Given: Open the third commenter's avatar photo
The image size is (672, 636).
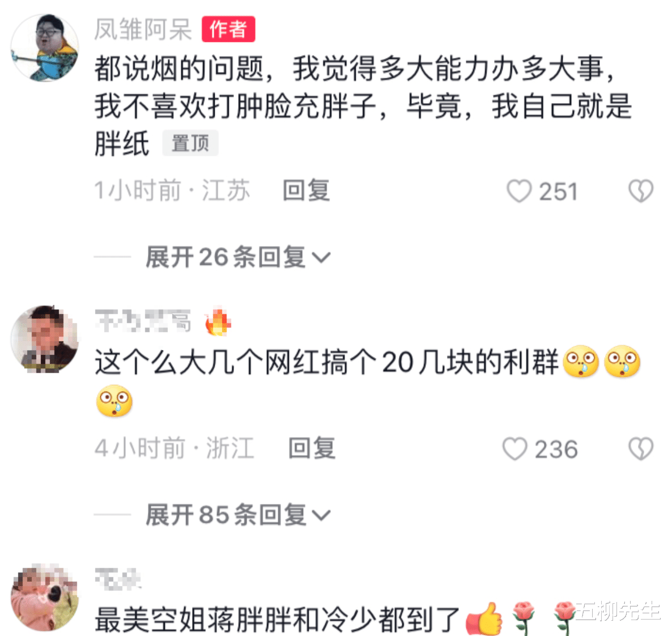Looking at the screenshot, I should tap(45, 597).
